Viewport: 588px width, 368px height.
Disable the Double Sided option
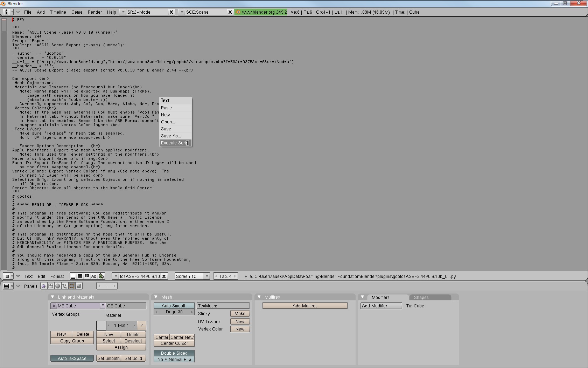tap(174, 353)
